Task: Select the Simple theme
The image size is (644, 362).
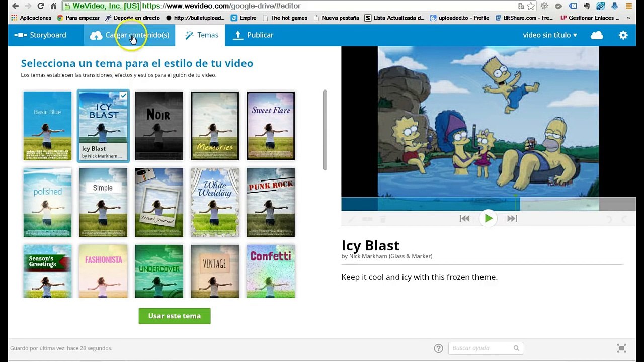Action: pos(103,202)
